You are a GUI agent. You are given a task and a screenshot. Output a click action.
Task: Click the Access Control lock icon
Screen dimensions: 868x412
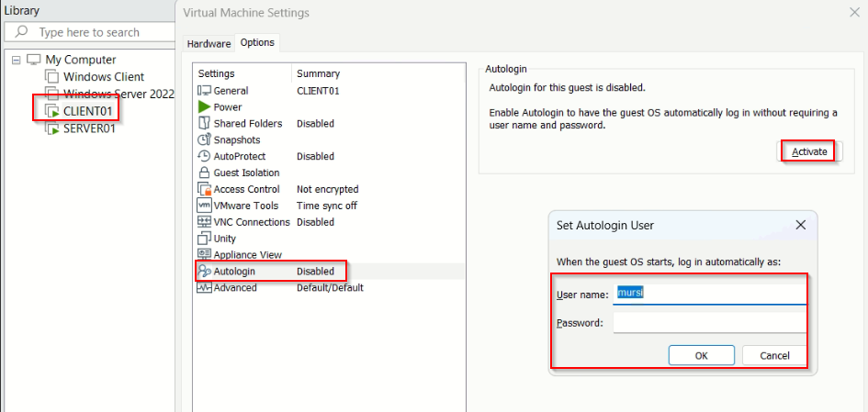204,189
